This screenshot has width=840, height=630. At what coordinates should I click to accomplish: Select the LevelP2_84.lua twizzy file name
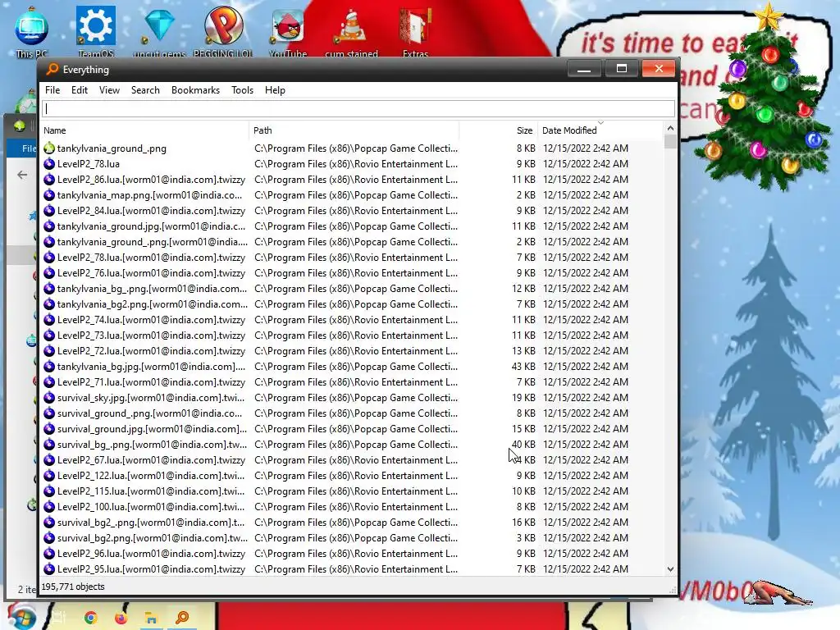click(151, 211)
